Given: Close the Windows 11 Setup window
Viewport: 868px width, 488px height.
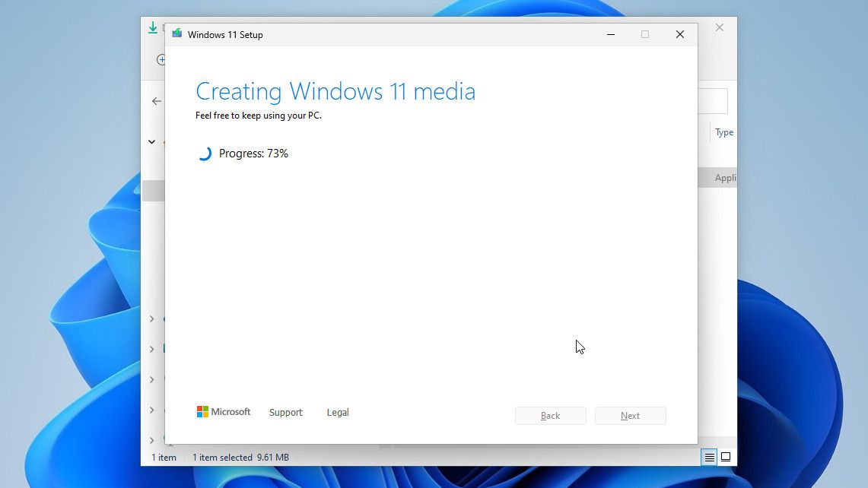Looking at the screenshot, I should click(x=680, y=34).
